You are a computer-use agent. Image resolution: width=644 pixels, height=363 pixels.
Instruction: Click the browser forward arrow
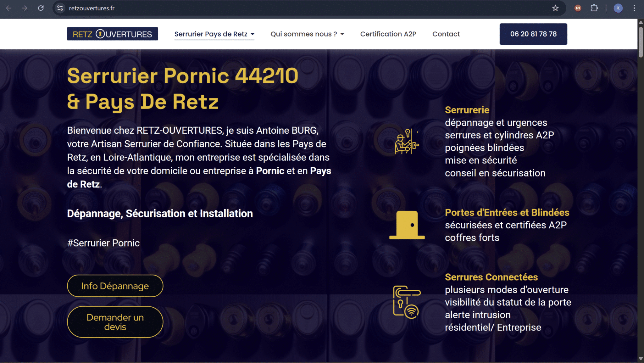[x=25, y=8]
